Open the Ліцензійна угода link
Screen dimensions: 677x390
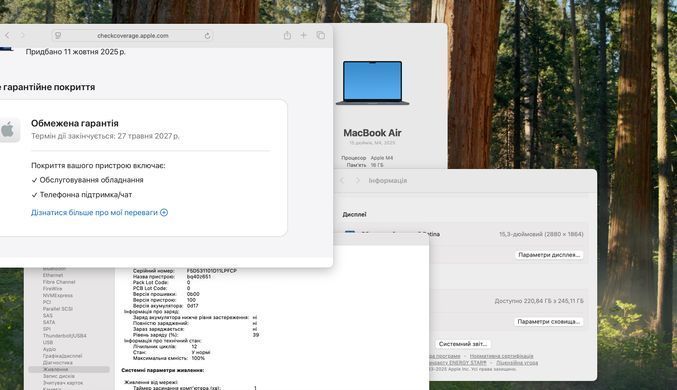point(517,363)
